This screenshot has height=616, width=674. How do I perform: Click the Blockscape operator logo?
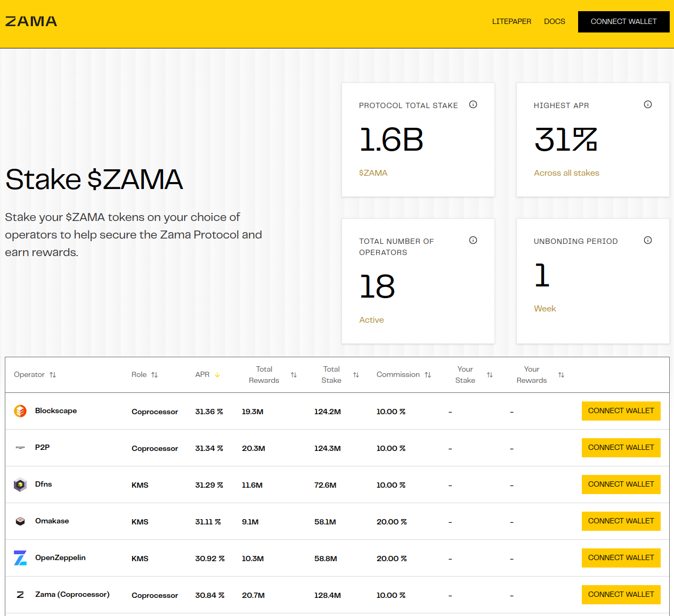20,411
